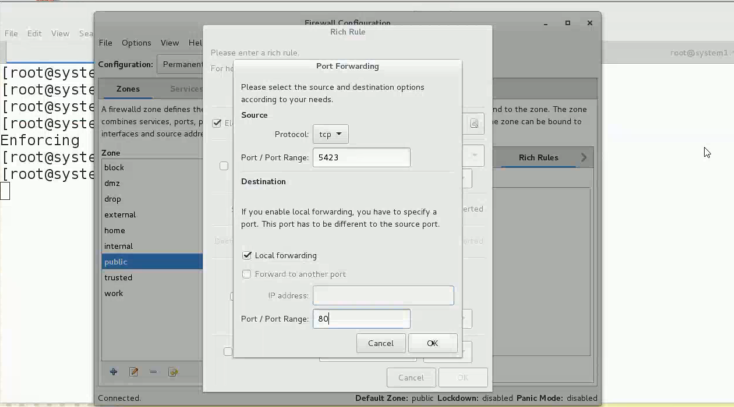This screenshot has width=734, height=407.
Task: Click the source Port field containing 5423
Action: 361,157
